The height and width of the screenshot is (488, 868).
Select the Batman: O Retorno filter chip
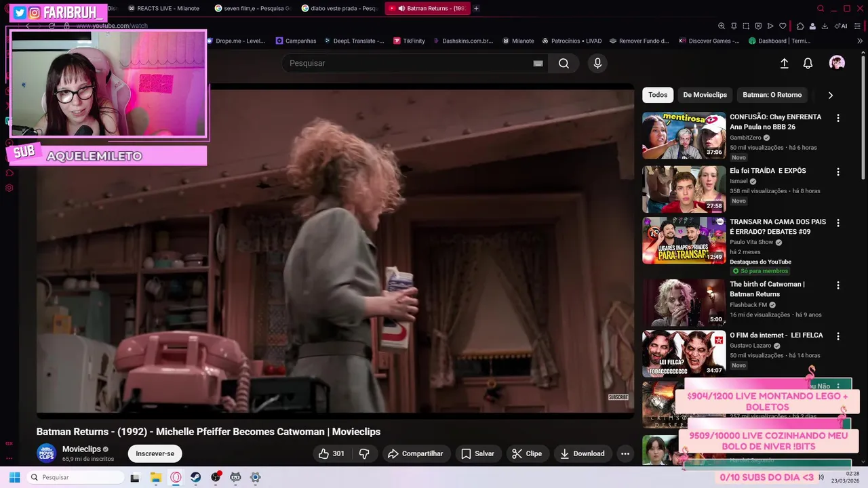tap(772, 95)
